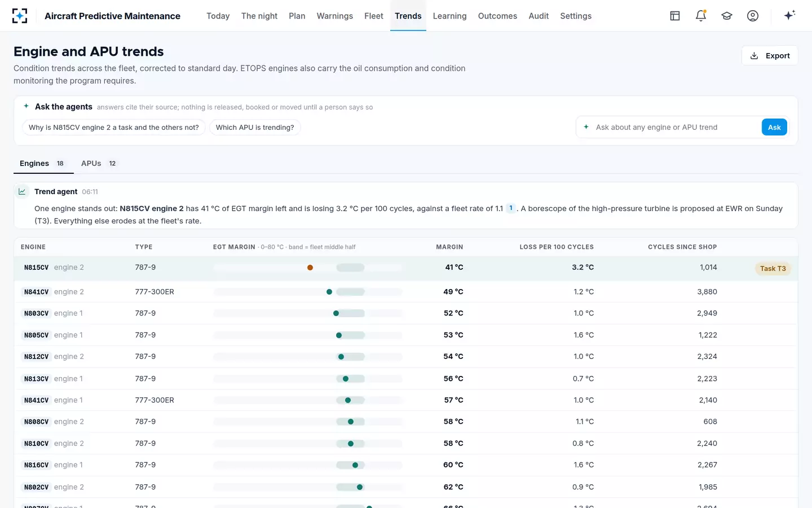Click the Loss per 100 cycles header
Screen dimensions: 812x508
pyautogui.click(x=557, y=247)
